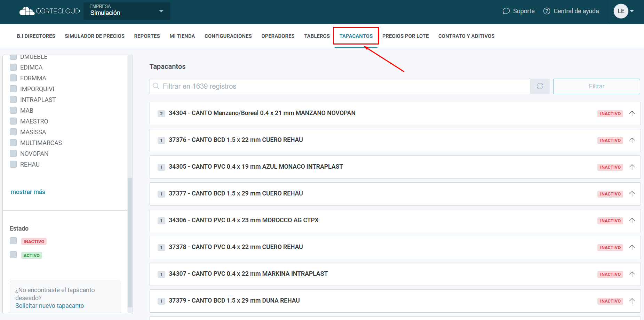This screenshot has height=320, width=644.
Task: Go to B.I Directores tab
Action: 36,36
